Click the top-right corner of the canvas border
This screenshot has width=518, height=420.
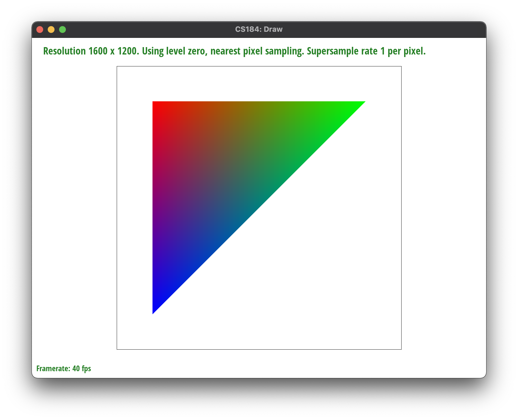point(401,66)
